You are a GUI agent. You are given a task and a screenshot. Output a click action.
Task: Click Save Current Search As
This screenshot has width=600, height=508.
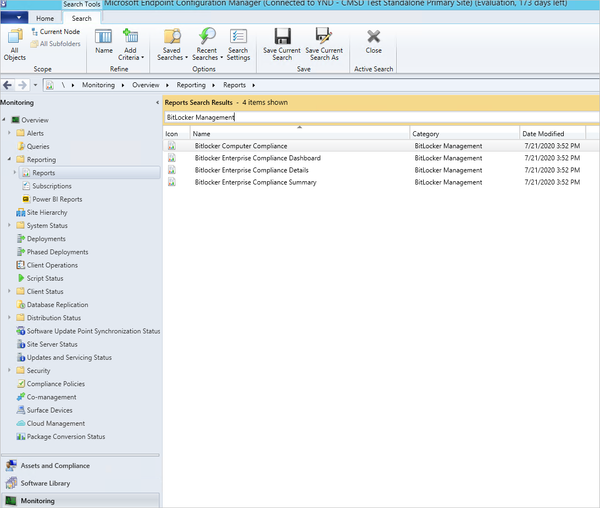click(324, 44)
